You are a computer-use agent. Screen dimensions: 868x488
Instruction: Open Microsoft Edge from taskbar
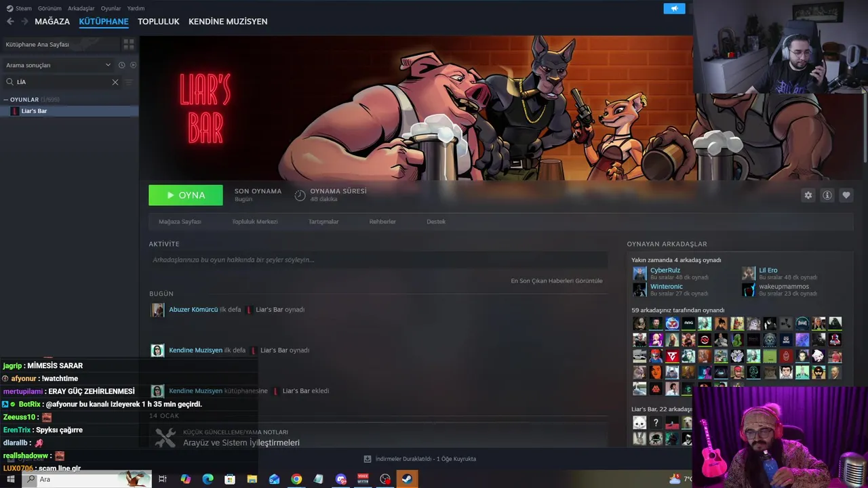click(208, 479)
